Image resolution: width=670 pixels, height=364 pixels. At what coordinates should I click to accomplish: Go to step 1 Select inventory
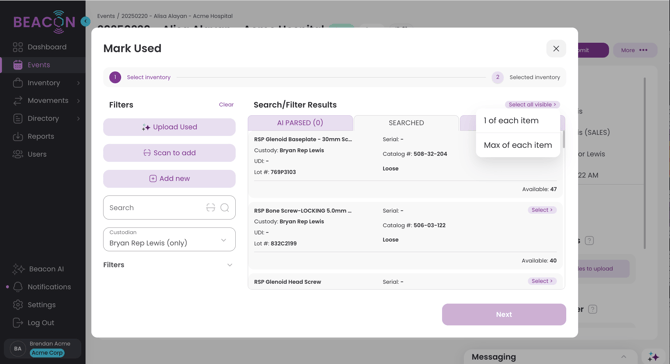coord(140,77)
